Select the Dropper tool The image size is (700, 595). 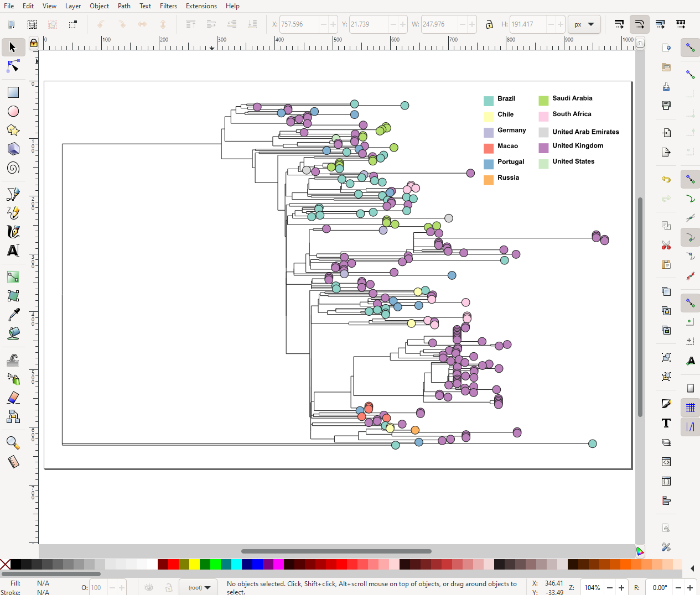click(13, 314)
